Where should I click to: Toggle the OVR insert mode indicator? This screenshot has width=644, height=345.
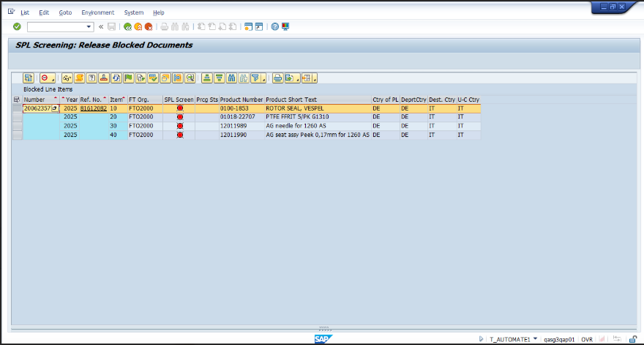[x=586, y=340]
